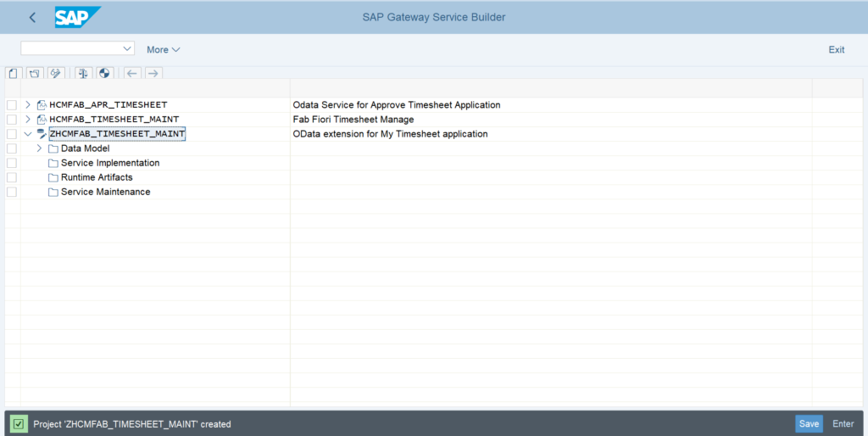Expand the HCMFAB_APR_TIMESHEET project node
Screen dimensions: 868x436
click(28, 104)
